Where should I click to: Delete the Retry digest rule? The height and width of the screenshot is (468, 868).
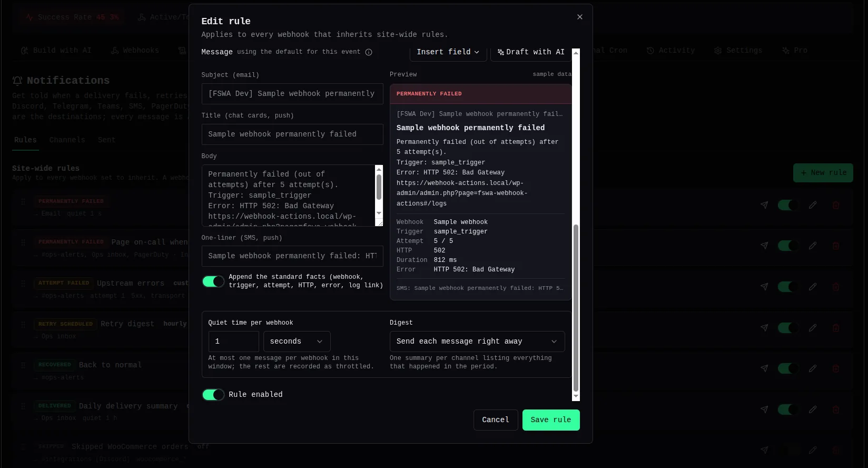click(836, 328)
